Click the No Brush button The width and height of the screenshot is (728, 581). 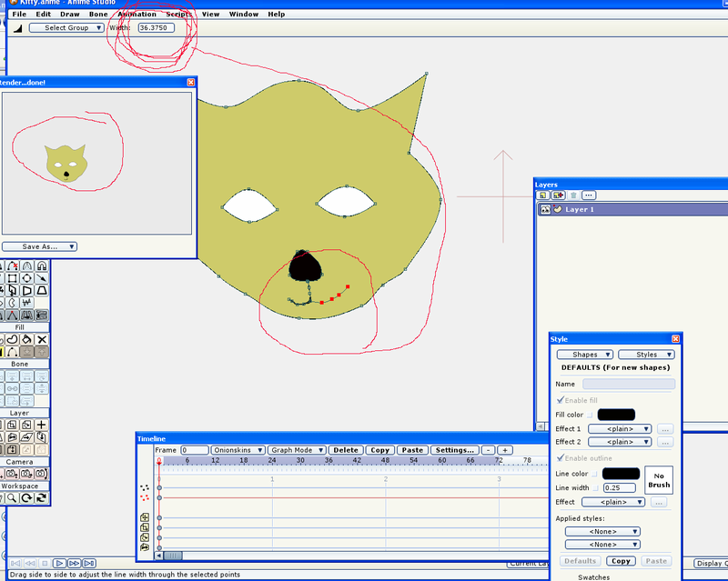point(659,480)
